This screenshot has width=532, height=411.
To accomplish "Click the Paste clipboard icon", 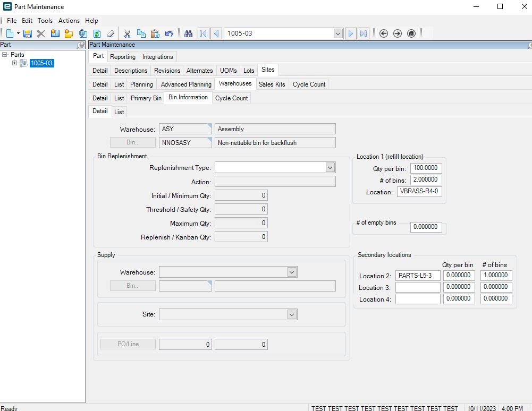I will pos(155,33).
